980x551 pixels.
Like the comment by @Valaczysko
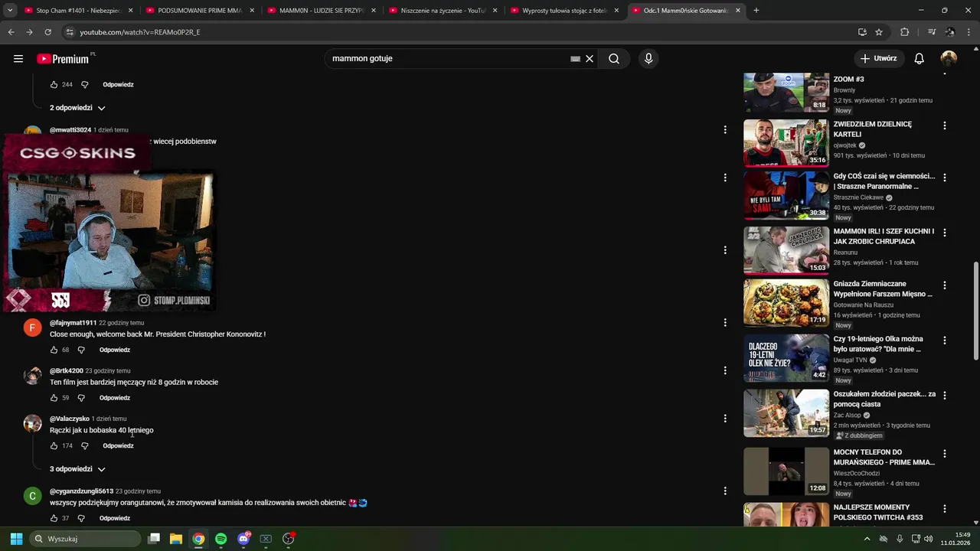coord(54,445)
